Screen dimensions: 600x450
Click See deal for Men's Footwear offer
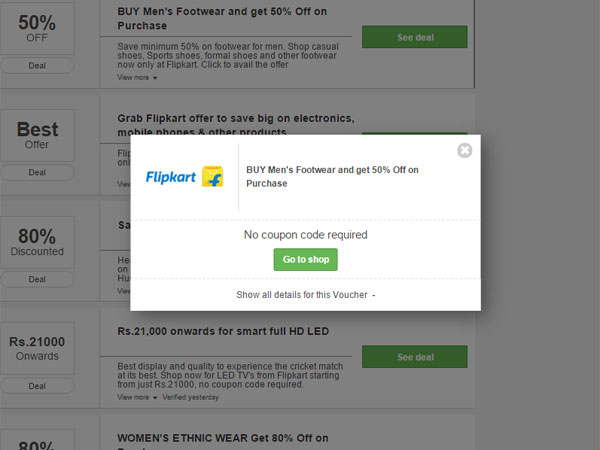pyautogui.click(x=414, y=37)
